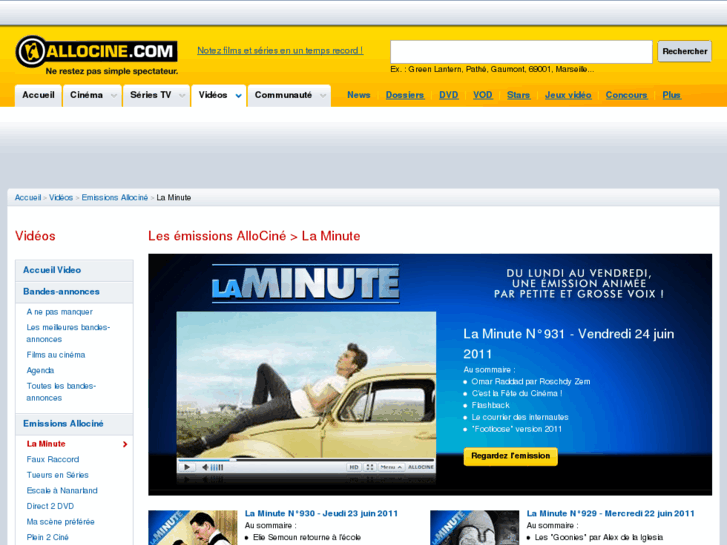
Task: Expand the Cinéma tab dropdown arrow
Action: tap(114, 96)
